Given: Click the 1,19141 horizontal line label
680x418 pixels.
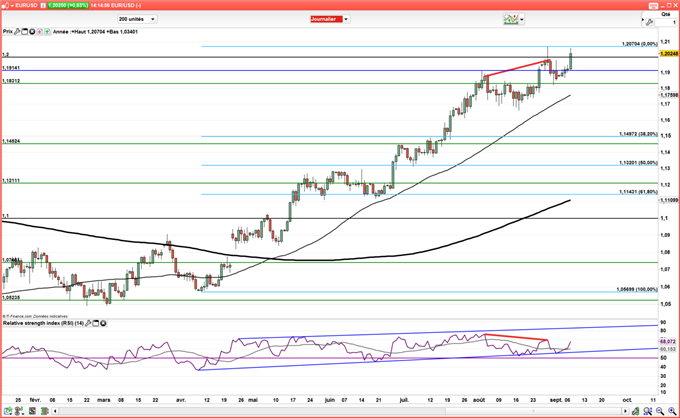Looking at the screenshot, I should coord(11,68).
